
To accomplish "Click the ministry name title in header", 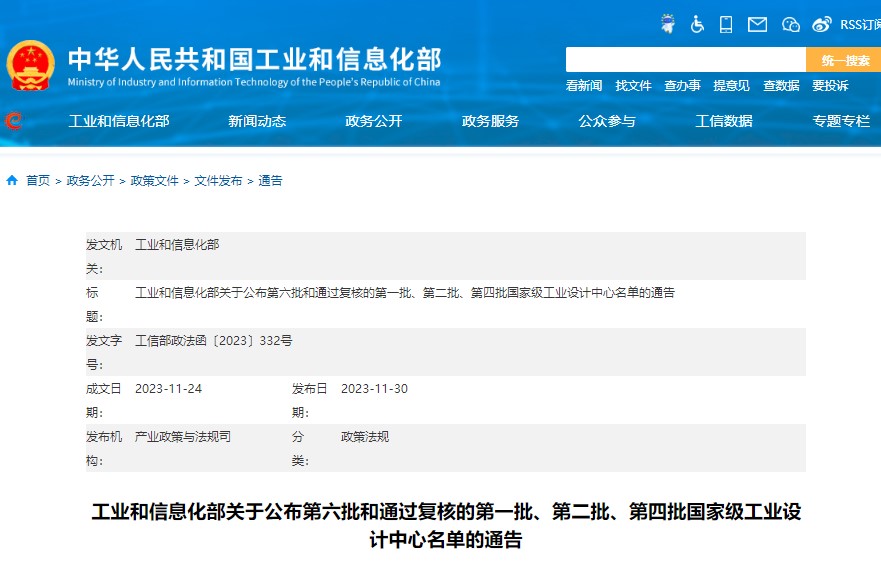I will (x=255, y=59).
